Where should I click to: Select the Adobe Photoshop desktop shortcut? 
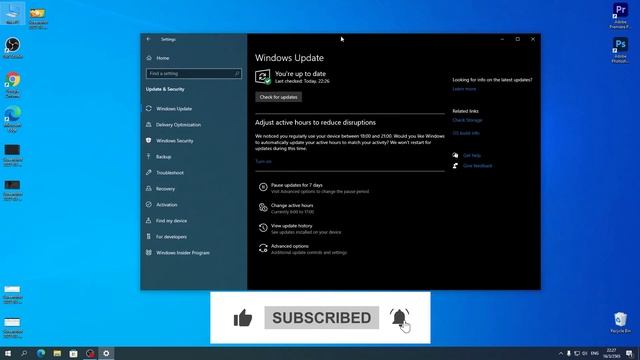pos(620,50)
